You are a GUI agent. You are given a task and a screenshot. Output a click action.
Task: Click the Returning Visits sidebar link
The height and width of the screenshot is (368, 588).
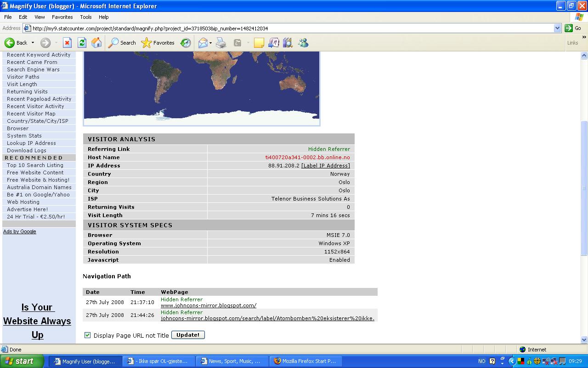(x=27, y=92)
